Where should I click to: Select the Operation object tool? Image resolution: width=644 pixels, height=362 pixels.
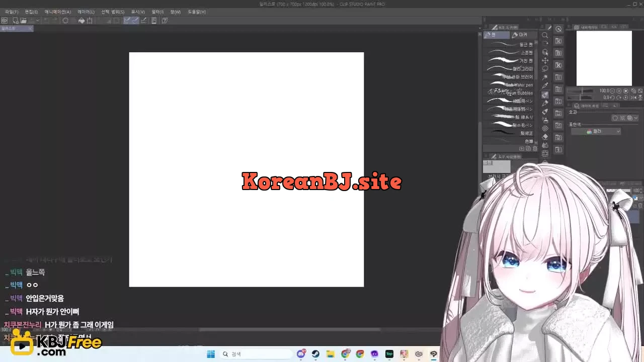(x=545, y=52)
